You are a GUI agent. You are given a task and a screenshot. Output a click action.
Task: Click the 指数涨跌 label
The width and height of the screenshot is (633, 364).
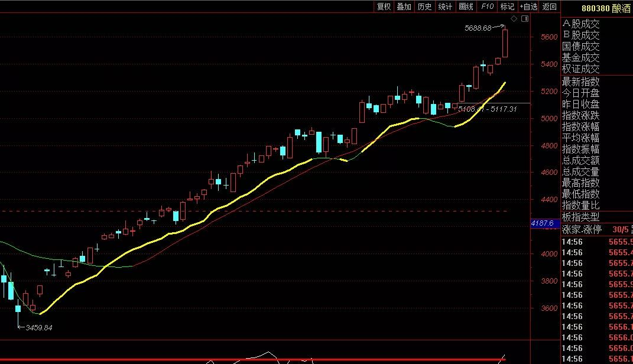[580, 116]
